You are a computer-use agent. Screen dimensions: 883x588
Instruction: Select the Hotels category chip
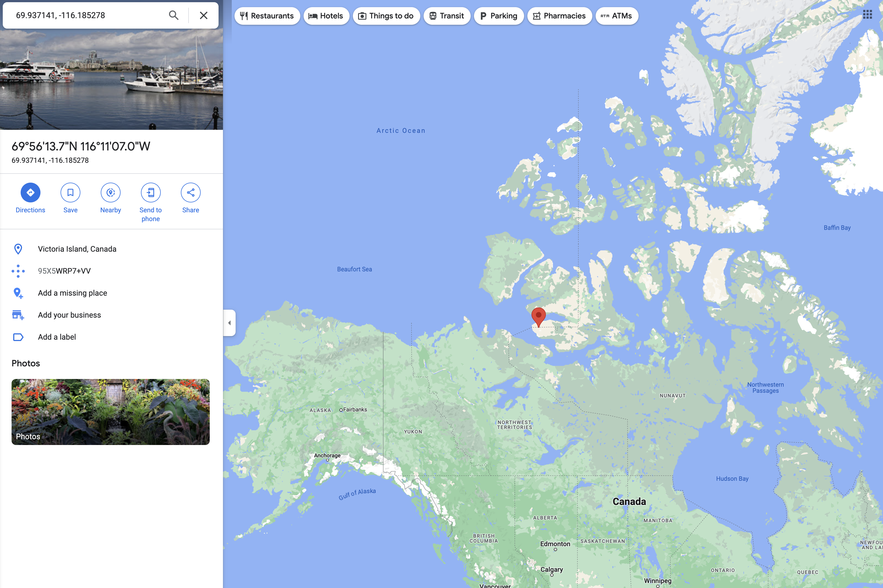(x=326, y=16)
